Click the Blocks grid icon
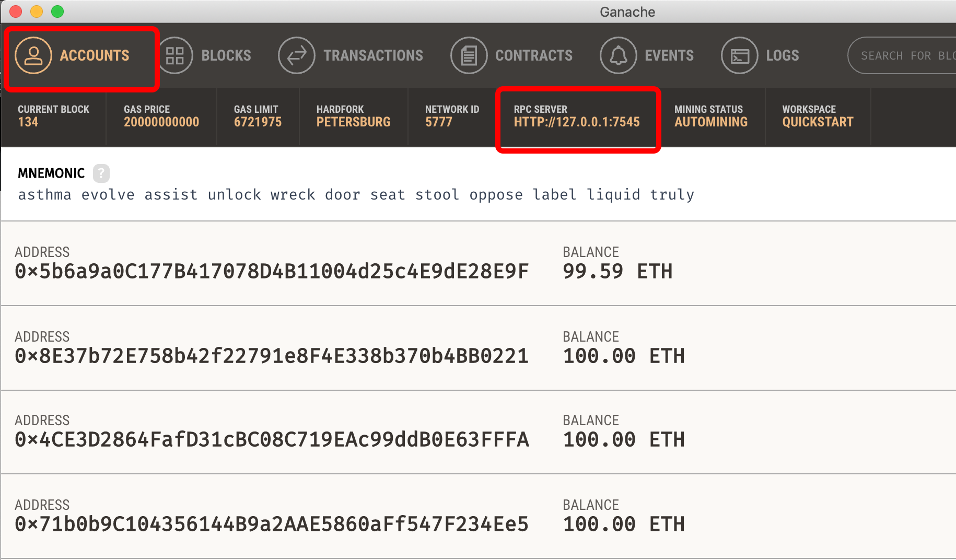This screenshot has width=956, height=560. tap(175, 55)
